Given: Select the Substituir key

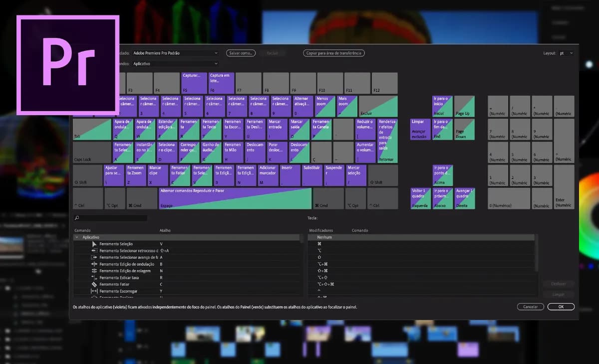Looking at the screenshot, I should [x=312, y=175].
